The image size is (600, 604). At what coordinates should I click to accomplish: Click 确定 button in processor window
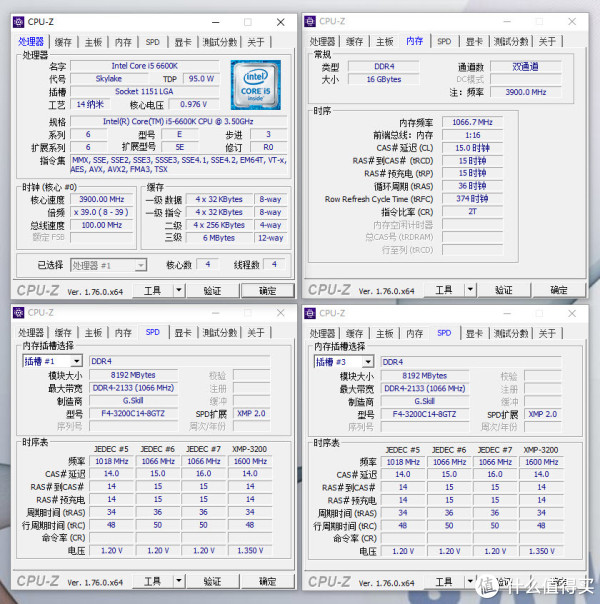(x=268, y=290)
